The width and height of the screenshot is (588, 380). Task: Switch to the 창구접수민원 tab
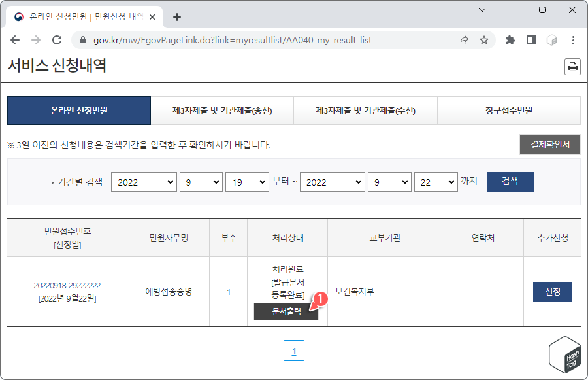click(509, 111)
